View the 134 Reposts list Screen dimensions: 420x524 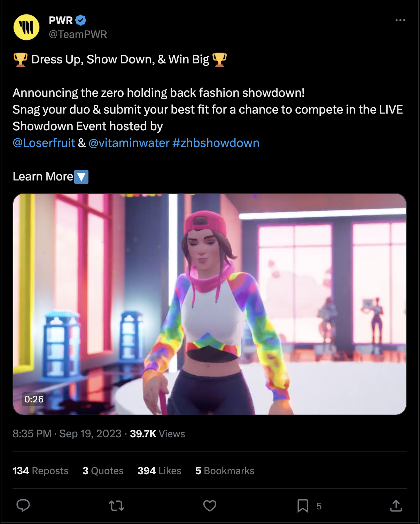(40, 471)
